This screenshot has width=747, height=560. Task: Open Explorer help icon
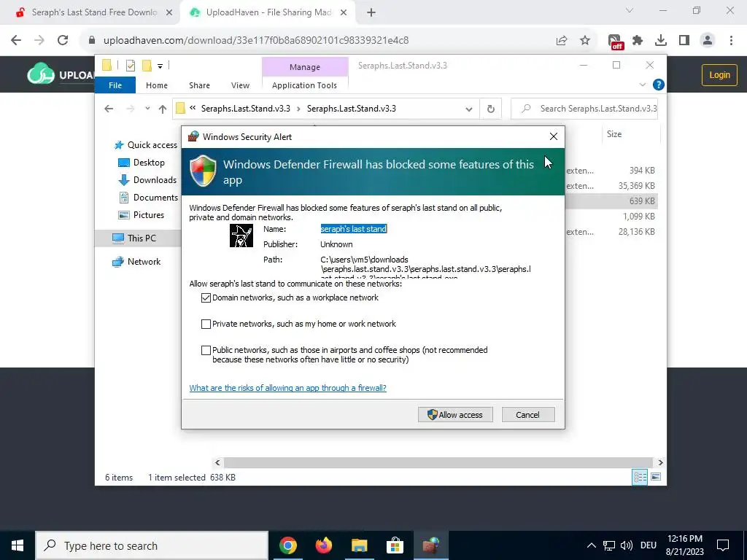tap(659, 85)
